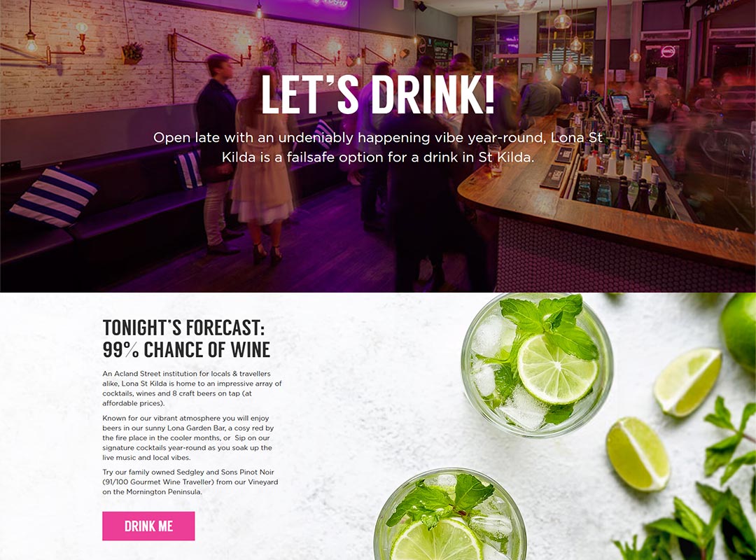Viewport: 756px width, 560px height.
Task: Click the TONIGHT'S FORECAST heading
Action: [x=183, y=328]
